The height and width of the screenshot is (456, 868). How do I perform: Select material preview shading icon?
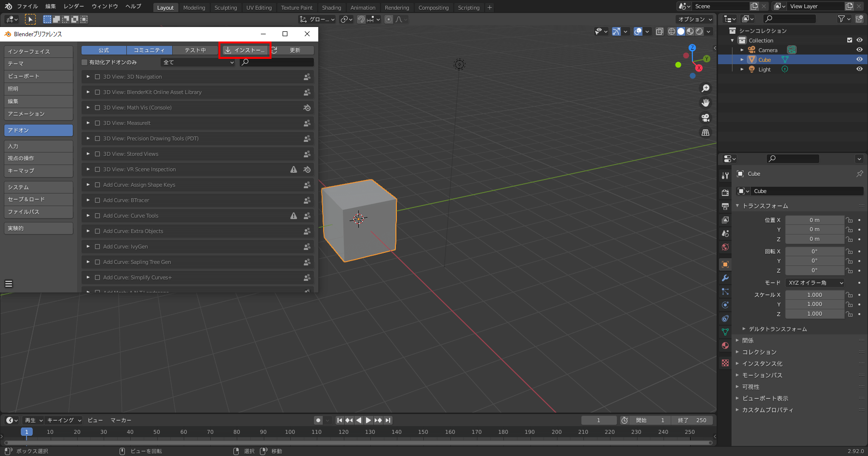coord(690,31)
